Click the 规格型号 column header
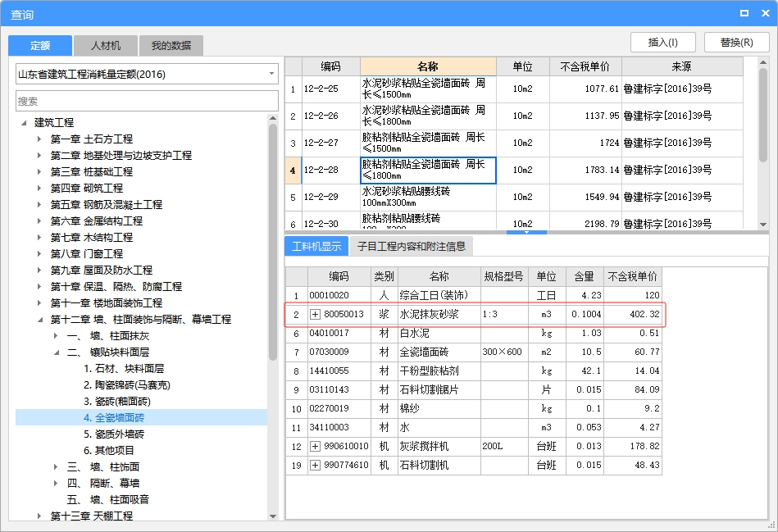The width and height of the screenshot is (778, 532). click(504, 276)
